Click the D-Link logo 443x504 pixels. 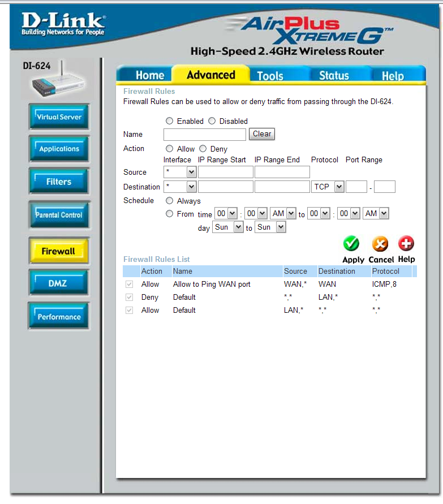[x=63, y=23]
